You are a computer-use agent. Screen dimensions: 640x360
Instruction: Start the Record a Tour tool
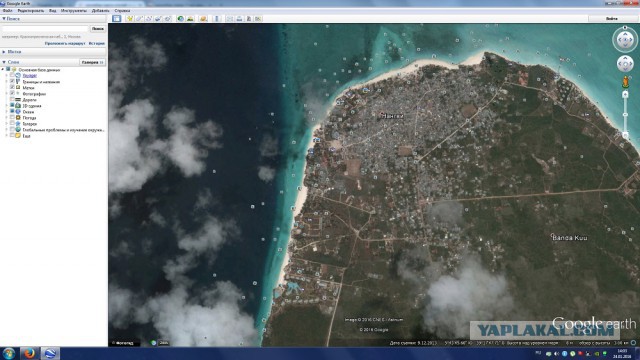coord(167,18)
